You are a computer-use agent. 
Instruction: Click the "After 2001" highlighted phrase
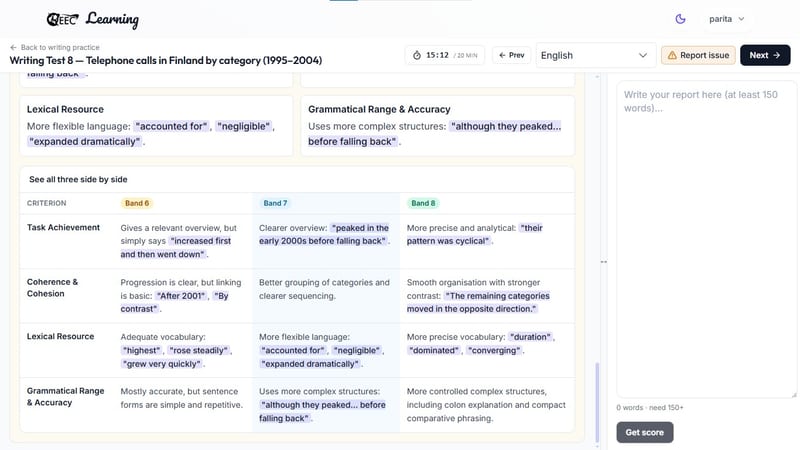click(181, 296)
